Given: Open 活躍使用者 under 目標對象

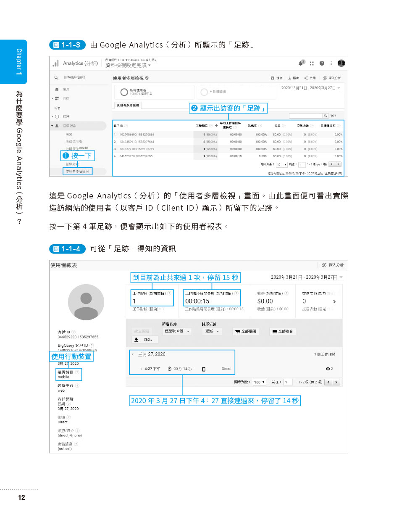Looking at the screenshot, I should 74,142.
